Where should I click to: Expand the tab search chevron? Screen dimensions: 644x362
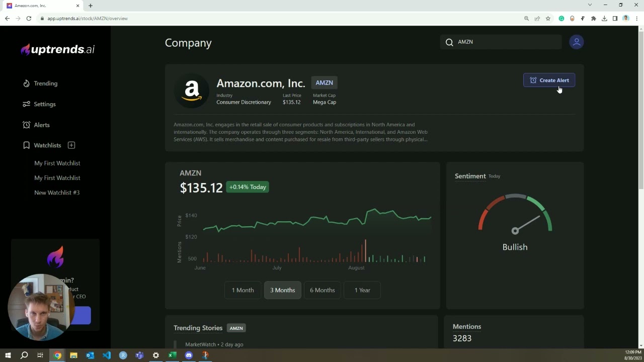tap(590, 5)
